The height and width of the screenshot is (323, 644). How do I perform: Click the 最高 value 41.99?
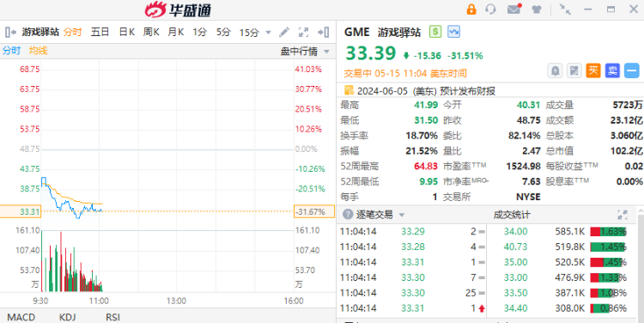(426, 105)
